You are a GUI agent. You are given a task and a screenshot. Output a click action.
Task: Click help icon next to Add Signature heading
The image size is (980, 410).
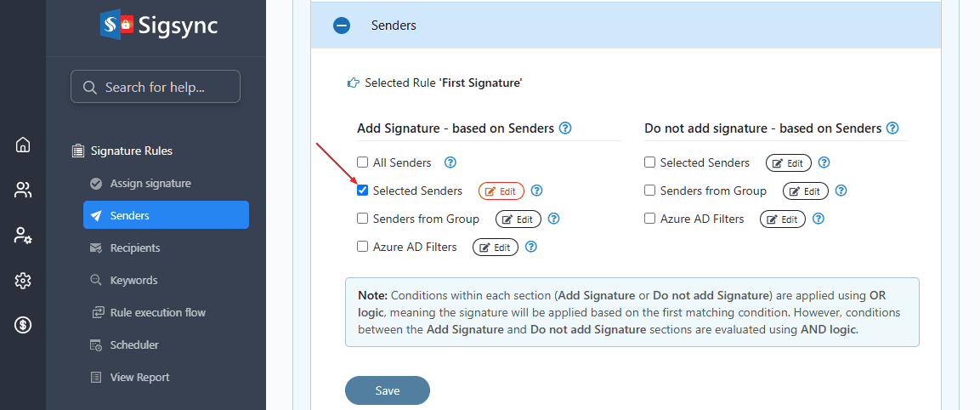(x=565, y=128)
